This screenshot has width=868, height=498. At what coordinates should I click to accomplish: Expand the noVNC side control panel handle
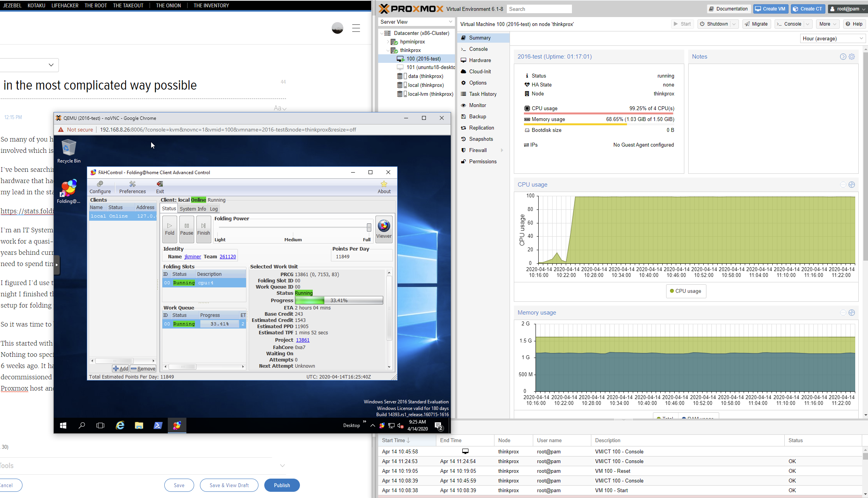click(x=57, y=265)
